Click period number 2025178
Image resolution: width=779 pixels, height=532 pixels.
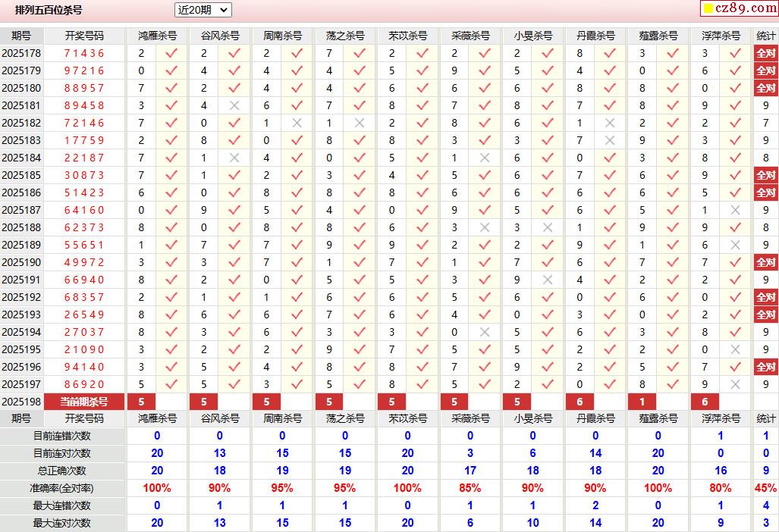pos(21,53)
